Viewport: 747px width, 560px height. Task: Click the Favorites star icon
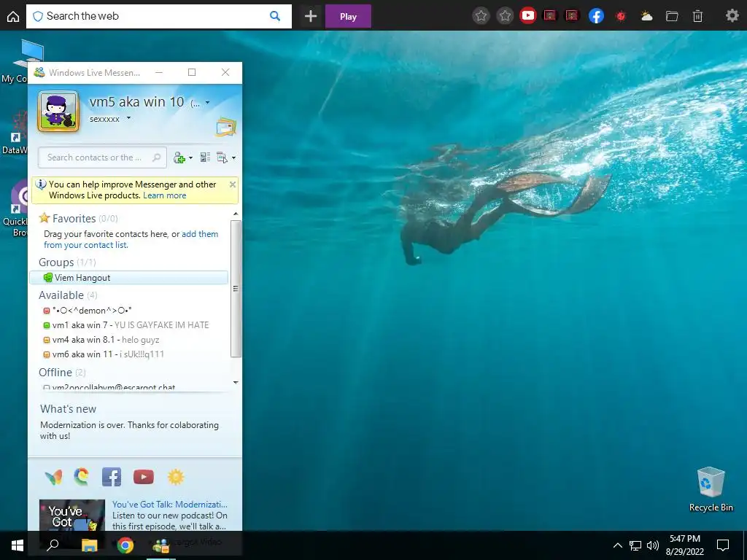(44, 218)
